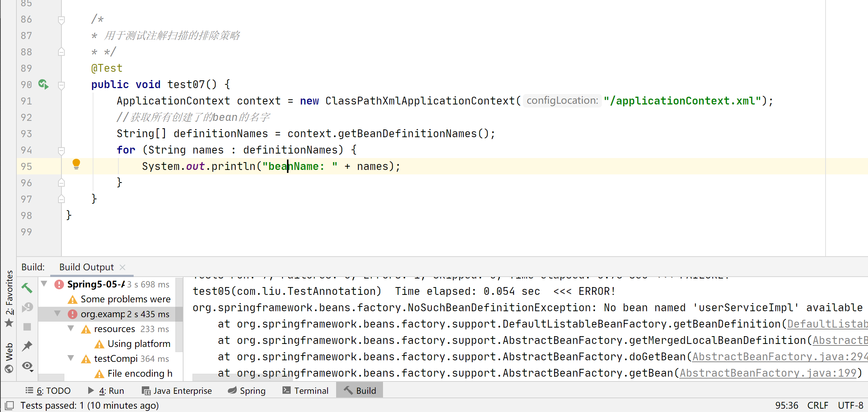The height and width of the screenshot is (412, 868).
Task: Click the green hammer rebuild icon
Action: (27, 288)
